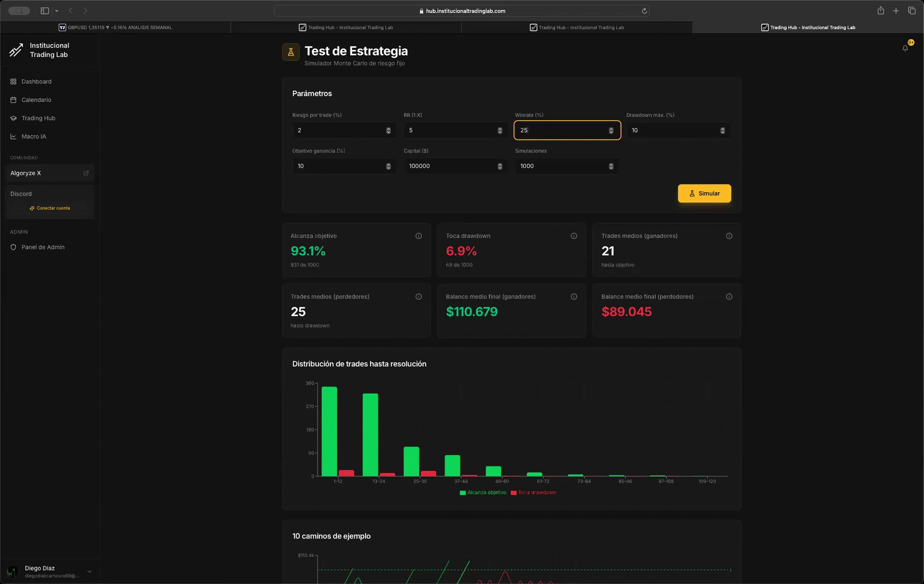924x584 pixels.
Task: Click Safari share icon
Action: point(881,11)
